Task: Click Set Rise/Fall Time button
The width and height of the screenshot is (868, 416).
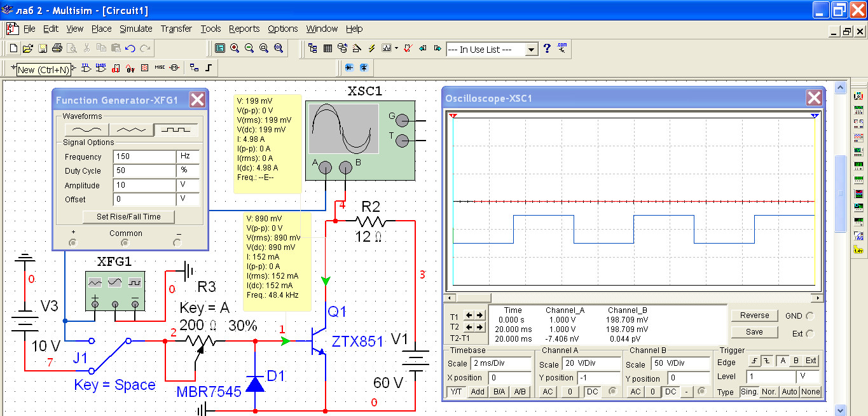Action: pyautogui.click(x=128, y=216)
